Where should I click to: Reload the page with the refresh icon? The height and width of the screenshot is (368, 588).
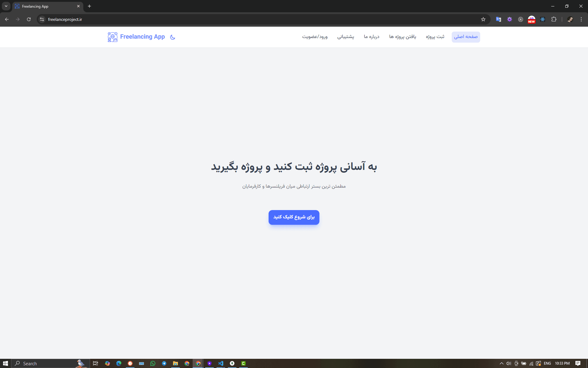[29, 19]
